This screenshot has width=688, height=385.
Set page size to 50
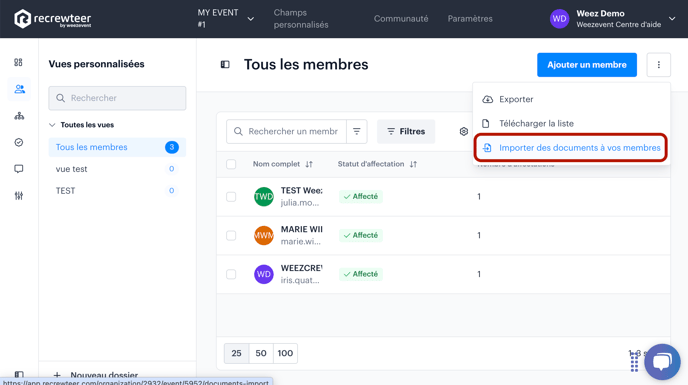click(261, 353)
